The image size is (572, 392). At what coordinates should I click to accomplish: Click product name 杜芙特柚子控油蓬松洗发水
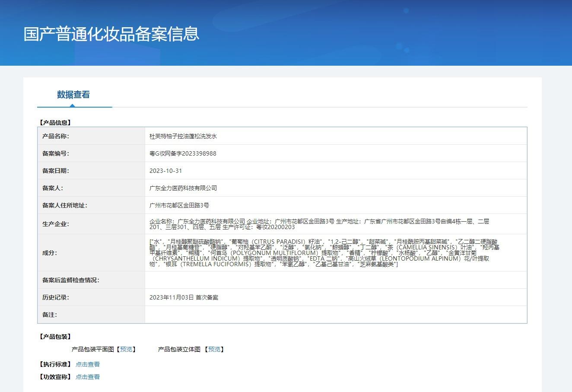point(183,136)
